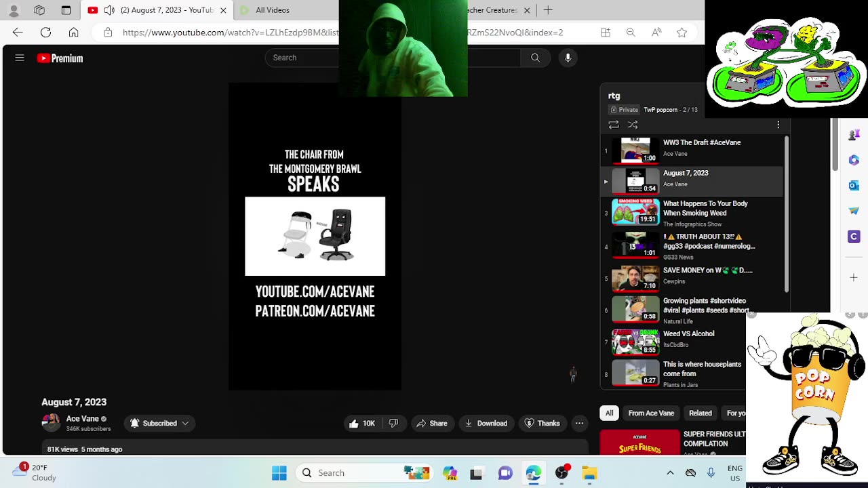868x488 pixels.
Task: Open the Ace Vane channel avatar
Action: point(51,423)
